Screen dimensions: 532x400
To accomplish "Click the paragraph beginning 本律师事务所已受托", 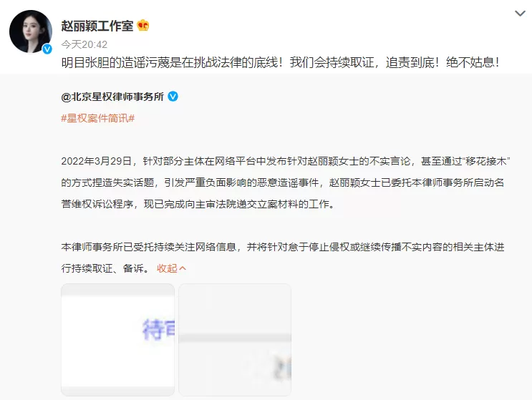I will pyautogui.click(x=283, y=258).
